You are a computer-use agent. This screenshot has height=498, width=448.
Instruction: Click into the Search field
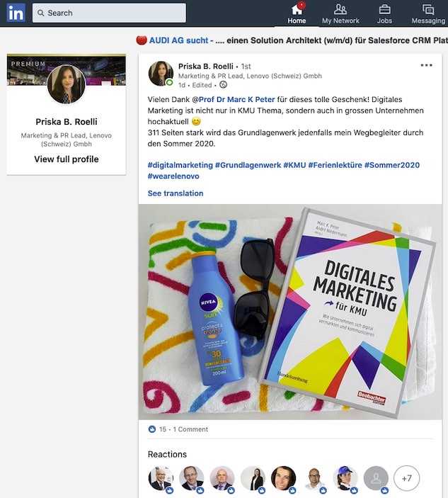point(113,13)
